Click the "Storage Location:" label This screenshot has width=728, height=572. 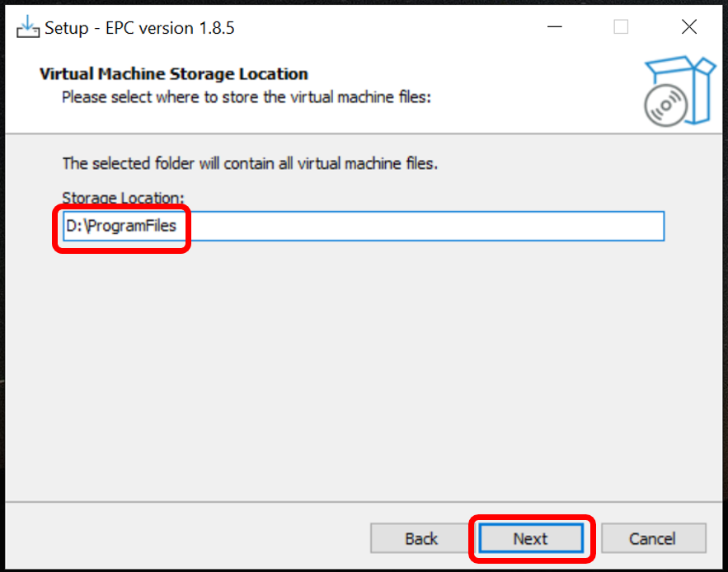click(123, 198)
